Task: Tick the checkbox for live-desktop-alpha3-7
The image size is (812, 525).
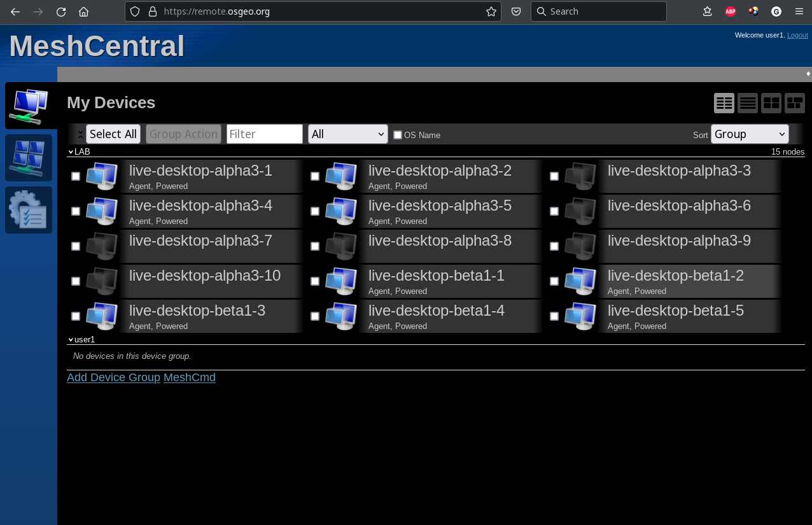Action: coord(76,246)
